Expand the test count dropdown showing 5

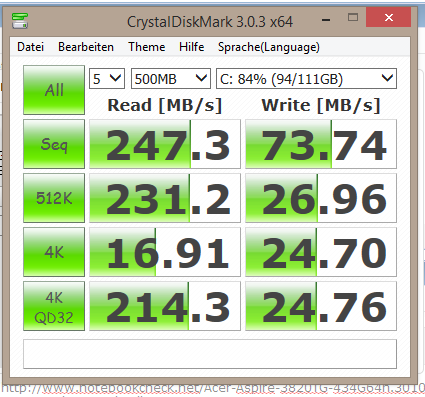point(107,79)
